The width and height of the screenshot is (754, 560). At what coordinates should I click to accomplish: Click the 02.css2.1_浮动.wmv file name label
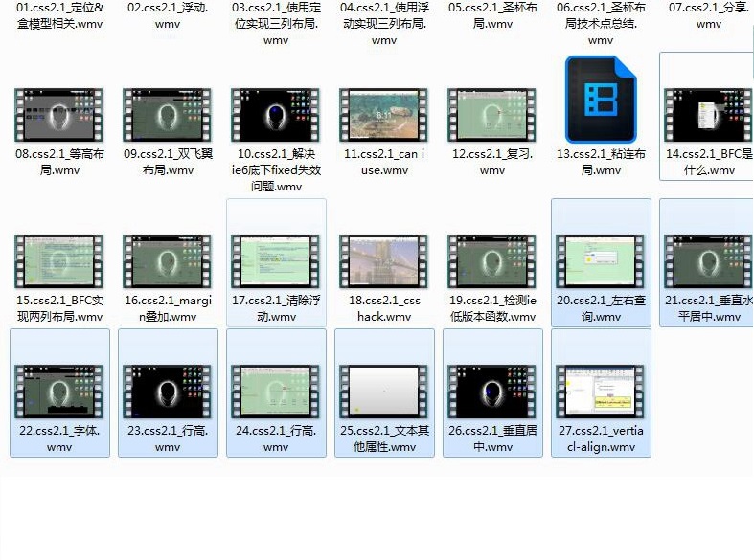[168, 15]
